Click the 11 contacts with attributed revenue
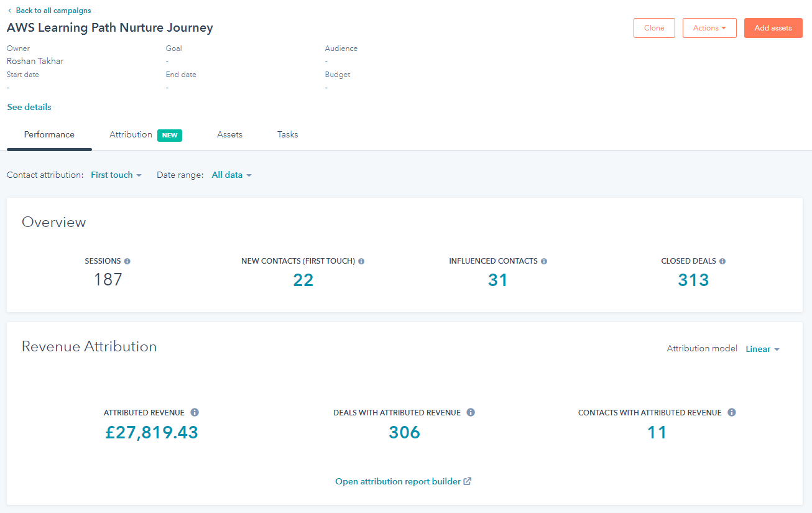Screen dimensions: 812x513 click(657, 432)
